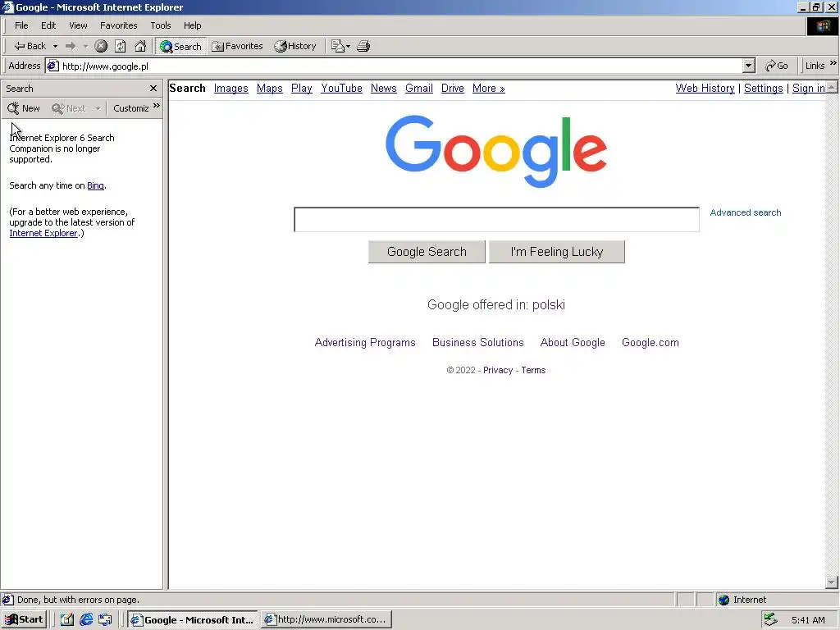Toggle the Search pane toolbar button
840x630 pixels.
pyautogui.click(x=180, y=46)
